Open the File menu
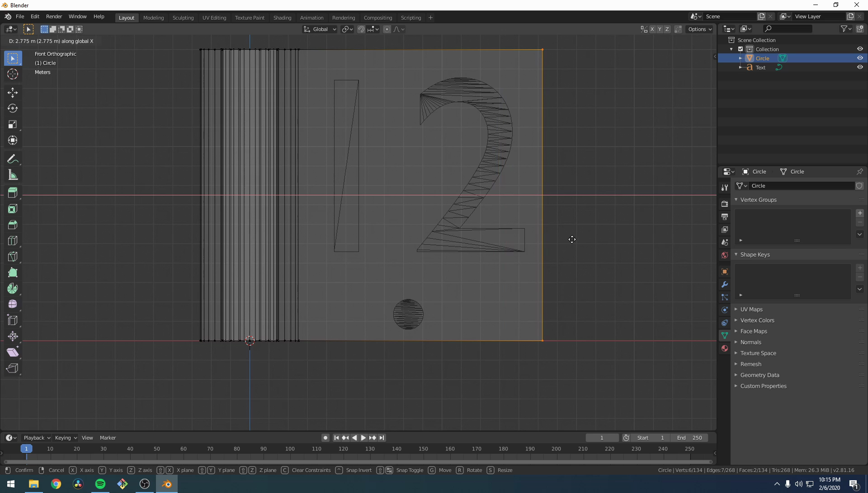 pyautogui.click(x=20, y=16)
